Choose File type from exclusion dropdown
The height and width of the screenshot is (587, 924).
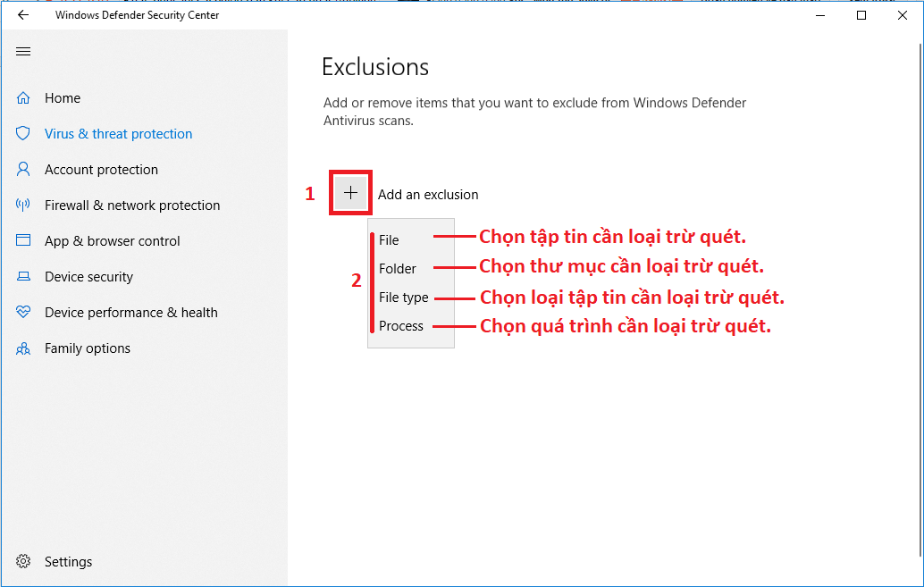404,297
